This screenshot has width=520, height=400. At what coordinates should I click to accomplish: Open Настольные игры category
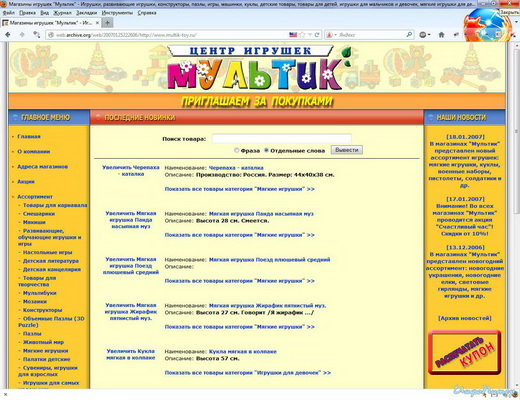47,252
